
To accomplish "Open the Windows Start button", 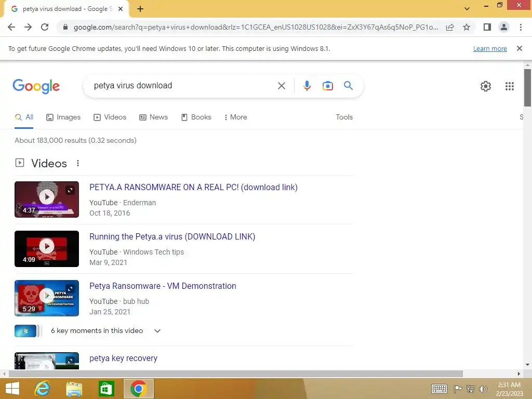I will [x=12, y=389].
